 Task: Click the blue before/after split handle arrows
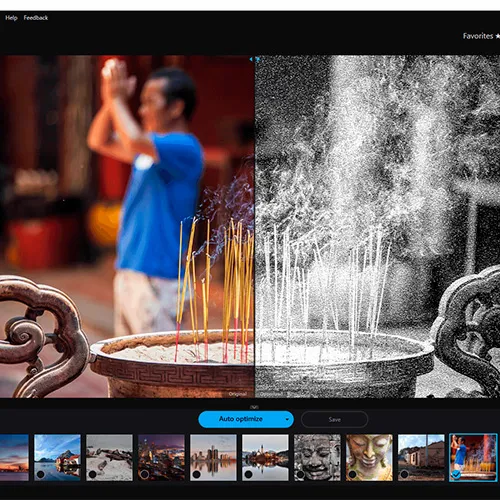pos(254,59)
